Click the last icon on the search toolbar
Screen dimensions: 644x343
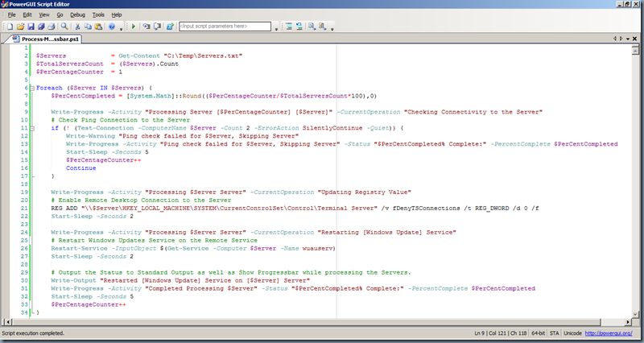[323, 27]
